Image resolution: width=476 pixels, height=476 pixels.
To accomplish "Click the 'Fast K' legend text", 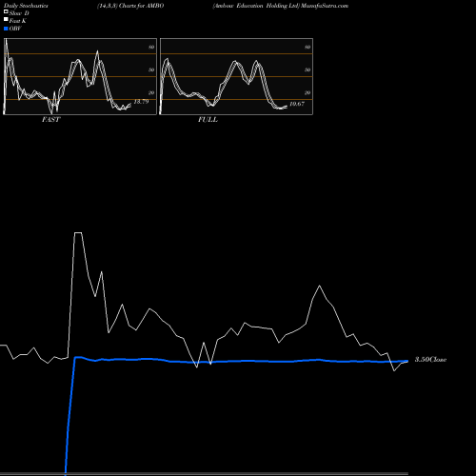I will point(18,21).
